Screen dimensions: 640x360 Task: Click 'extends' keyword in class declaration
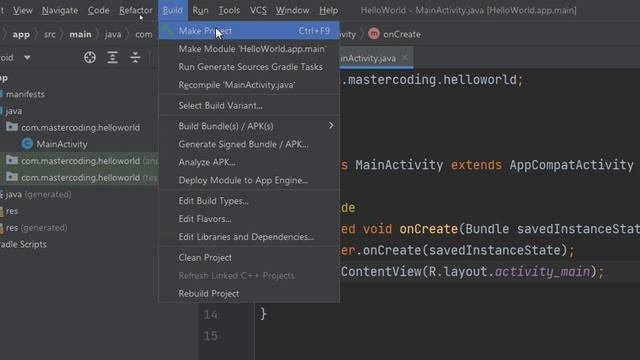476,165
